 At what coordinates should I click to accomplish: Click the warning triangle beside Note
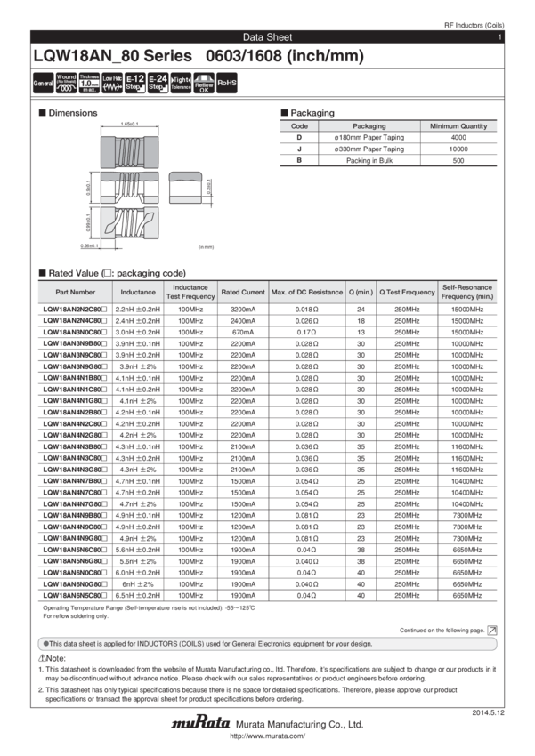coord(42,658)
